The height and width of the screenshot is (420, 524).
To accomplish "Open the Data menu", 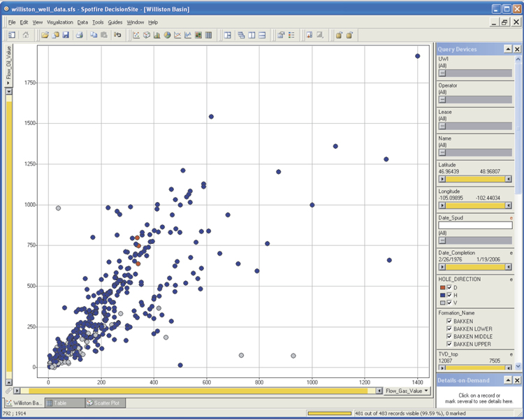I will click(x=82, y=22).
